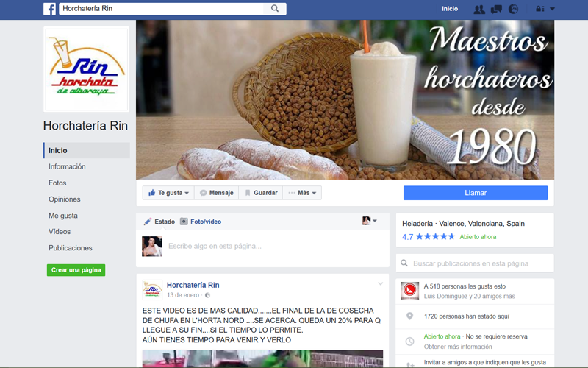Open Te gusta dropdown button
The width and height of the screenshot is (588, 368).
[x=168, y=193]
